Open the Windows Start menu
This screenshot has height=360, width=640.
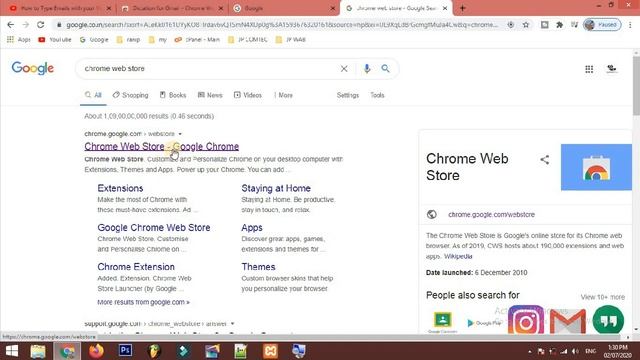point(12,351)
